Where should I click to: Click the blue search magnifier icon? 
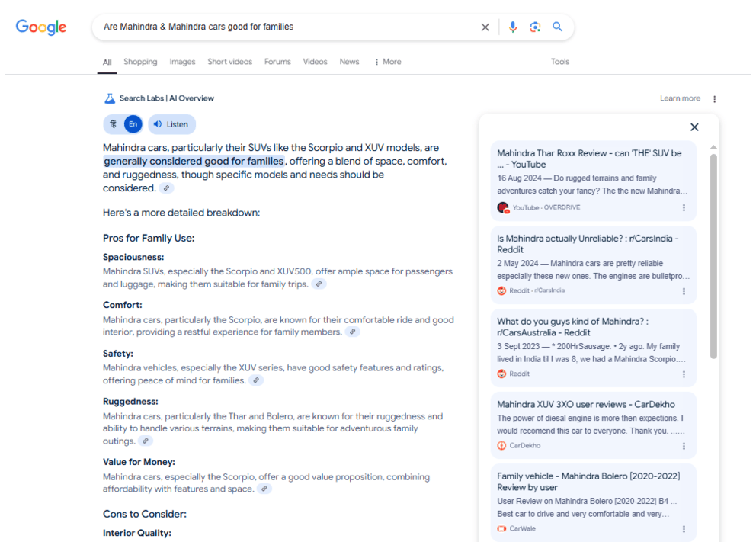click(x=558, y=27)
